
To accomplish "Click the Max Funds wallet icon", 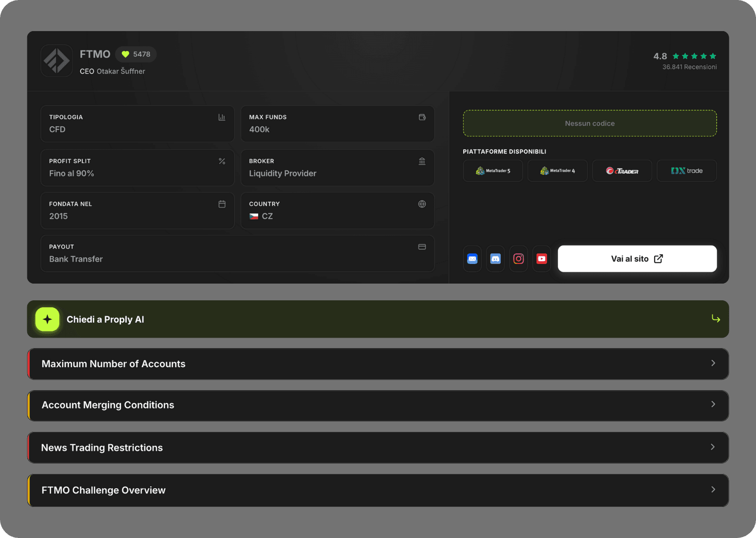I will click(x=422, y=117).
